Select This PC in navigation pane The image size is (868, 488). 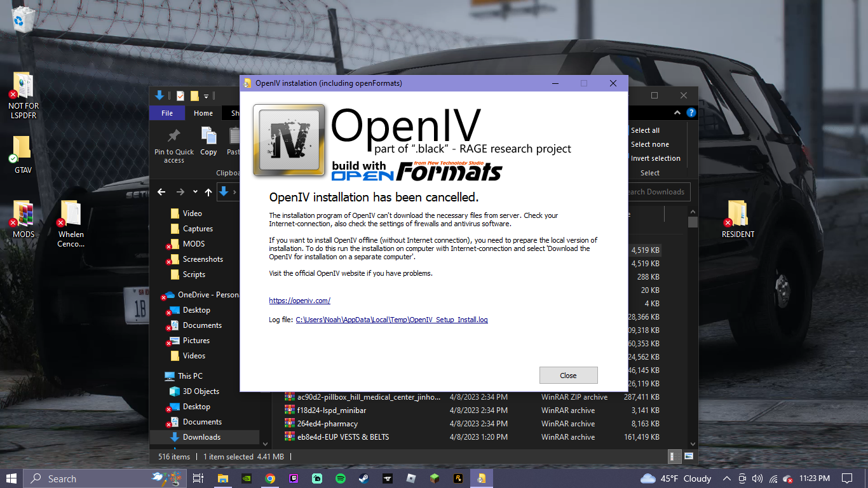pyautogui.click(x=190, y=376)
